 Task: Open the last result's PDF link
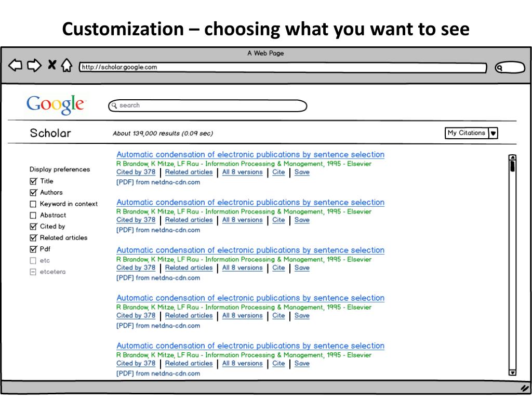tap(158, 374)
